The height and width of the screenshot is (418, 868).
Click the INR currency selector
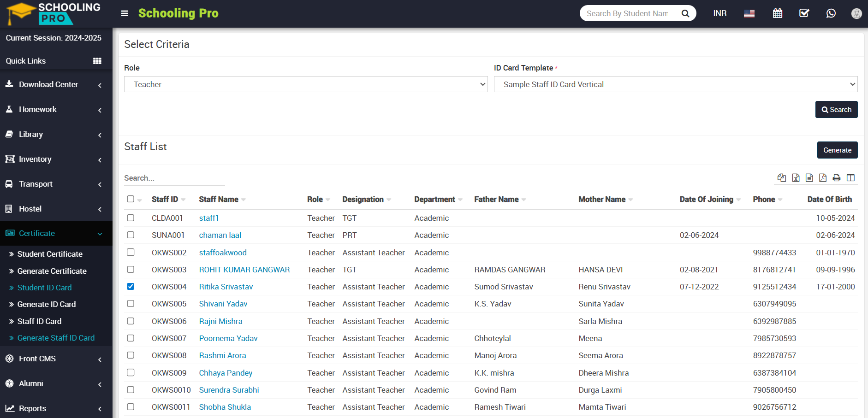pyautogui.click(x=719, y=13)
